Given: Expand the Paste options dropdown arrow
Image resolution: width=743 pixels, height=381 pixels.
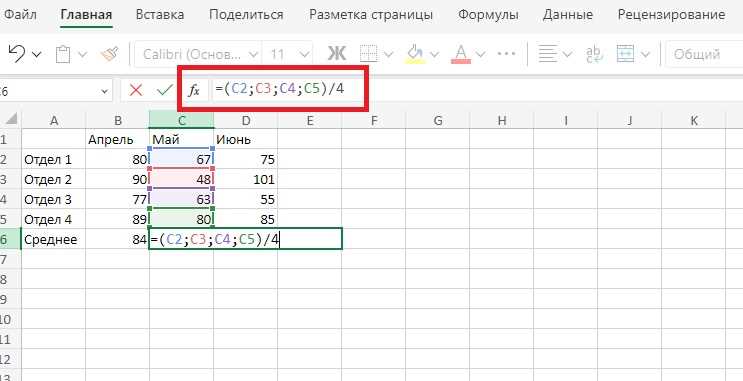Looking at the screenshot, I should [82, 54].
